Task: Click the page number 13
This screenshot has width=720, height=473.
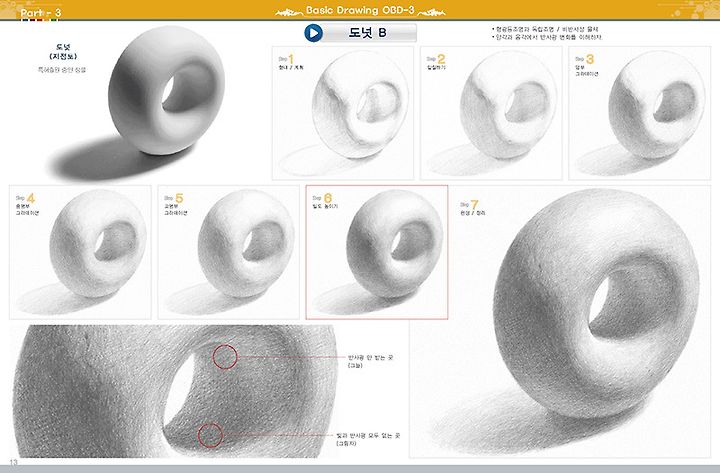Action: click(13, 462)
